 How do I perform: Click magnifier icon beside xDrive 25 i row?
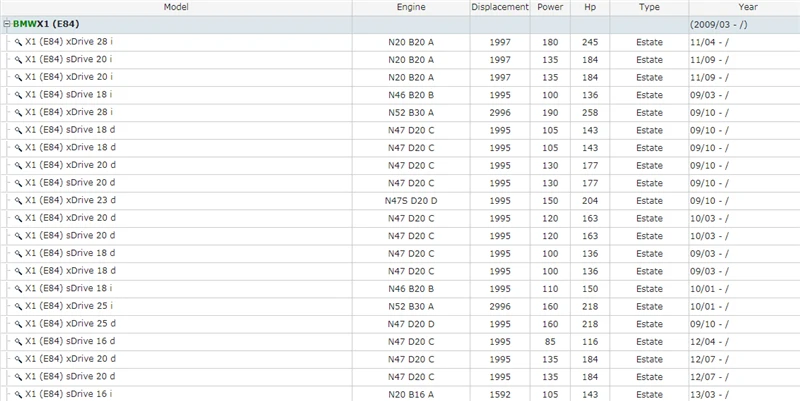(x=18, y=307)
